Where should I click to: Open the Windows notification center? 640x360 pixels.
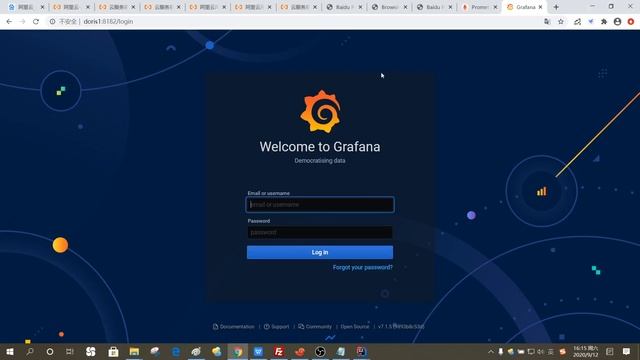(627, 351)
